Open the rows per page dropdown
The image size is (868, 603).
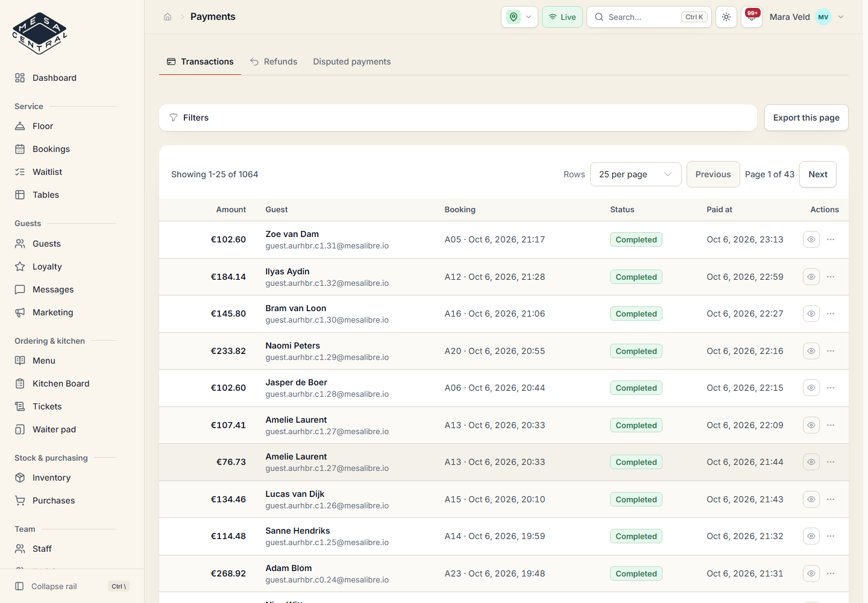pyautogui.click(x=636, y=174)
